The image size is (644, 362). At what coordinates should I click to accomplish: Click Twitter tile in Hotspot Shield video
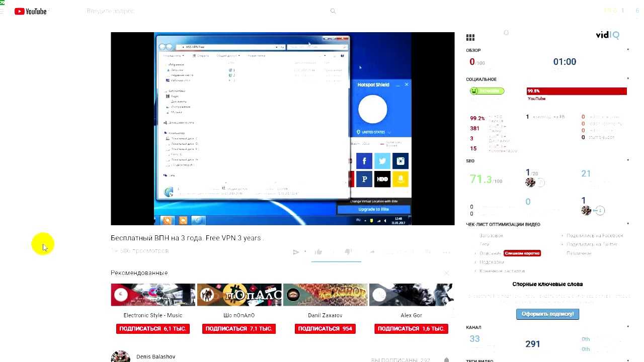[382, 161]
